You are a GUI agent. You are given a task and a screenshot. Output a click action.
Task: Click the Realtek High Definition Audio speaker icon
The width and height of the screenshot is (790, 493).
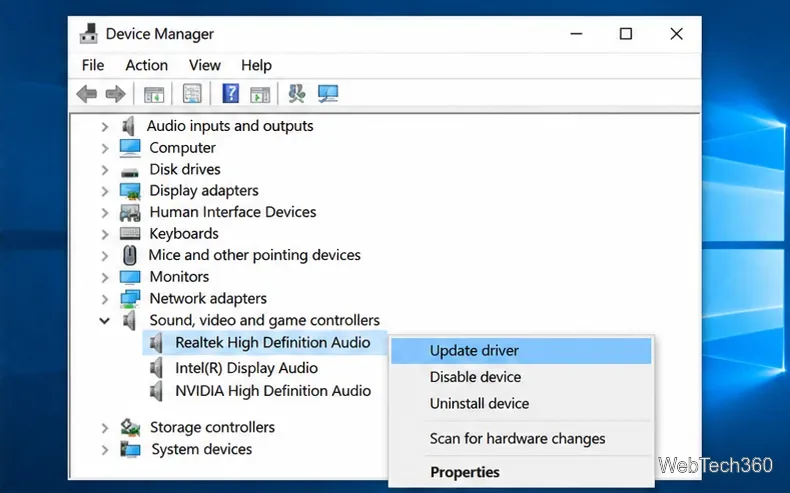(156, 343)
